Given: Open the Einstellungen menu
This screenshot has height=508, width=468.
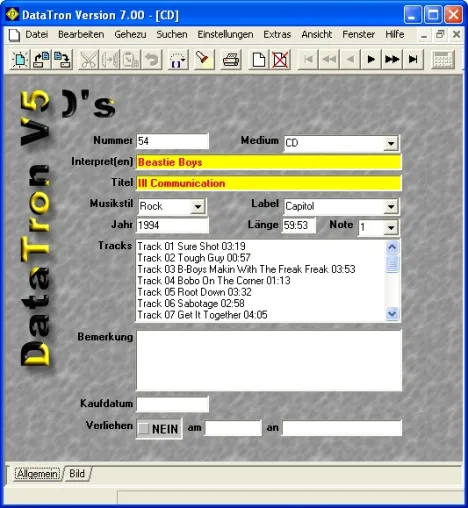Looking at the screenshot, I should click(x=225, y=34).
